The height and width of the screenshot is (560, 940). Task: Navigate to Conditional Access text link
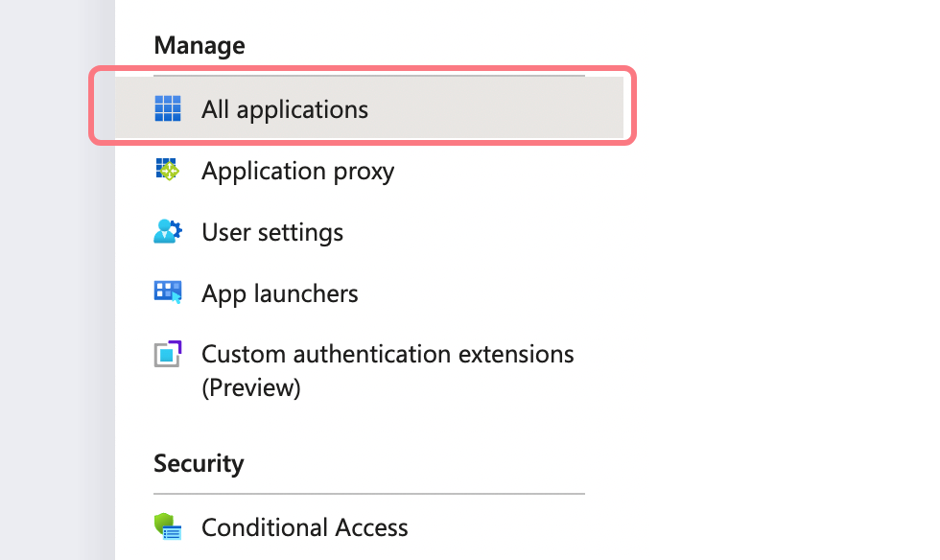point(305,527)
